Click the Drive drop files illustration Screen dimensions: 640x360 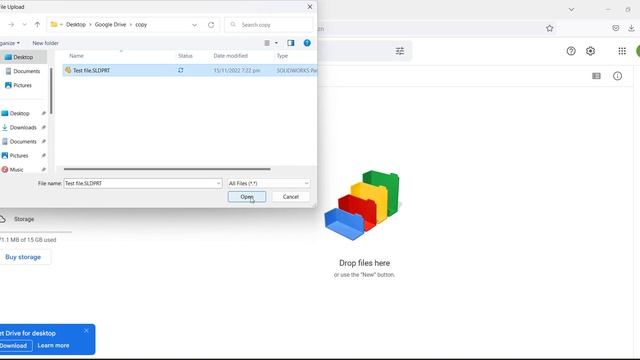362,205
